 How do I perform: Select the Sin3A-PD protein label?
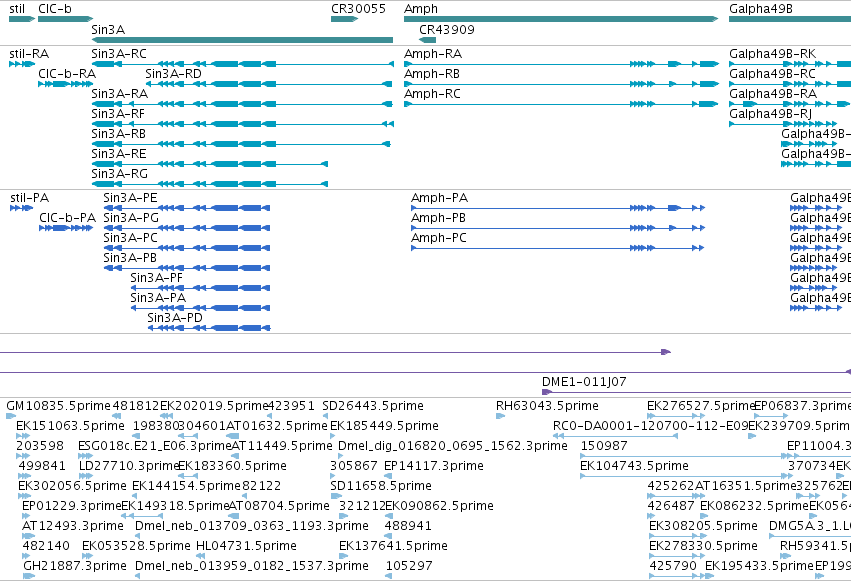[x=175, y=318]
